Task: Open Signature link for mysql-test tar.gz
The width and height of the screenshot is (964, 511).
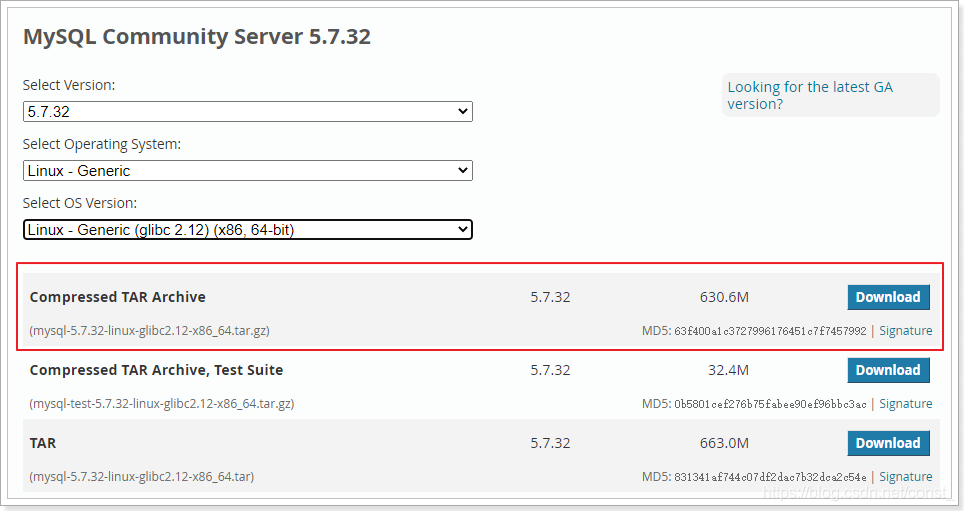Action: 906,404
